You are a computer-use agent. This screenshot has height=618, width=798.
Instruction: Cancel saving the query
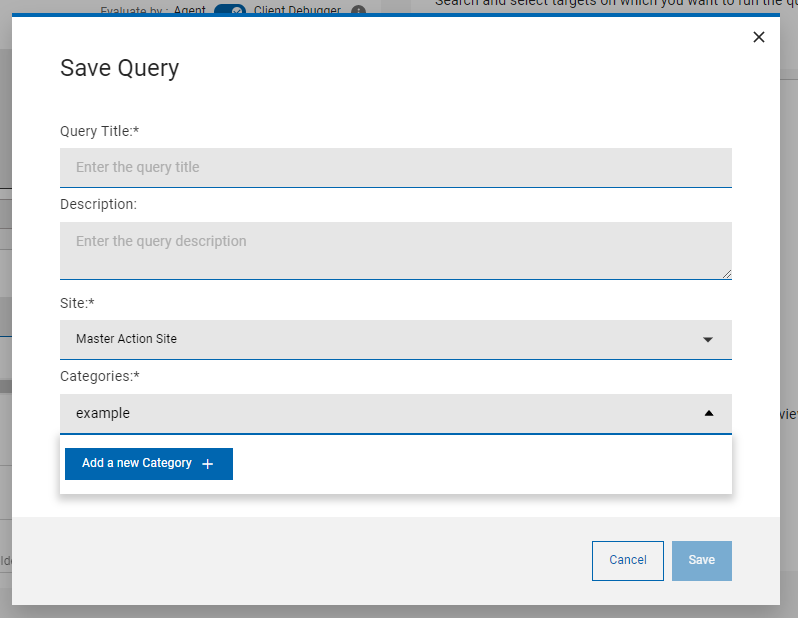pyautogui.click(x=627, y=560)
